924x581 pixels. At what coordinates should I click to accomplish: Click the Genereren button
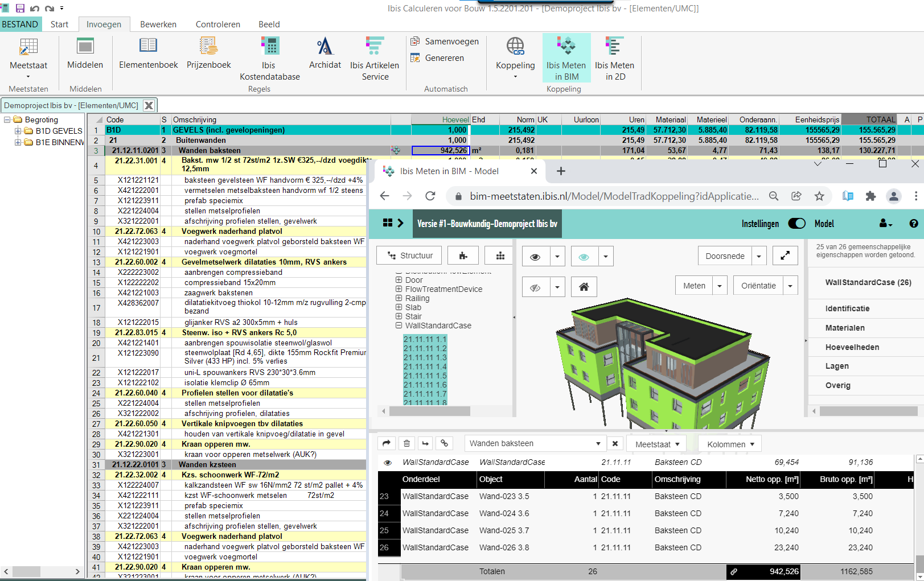pos(437,58)
